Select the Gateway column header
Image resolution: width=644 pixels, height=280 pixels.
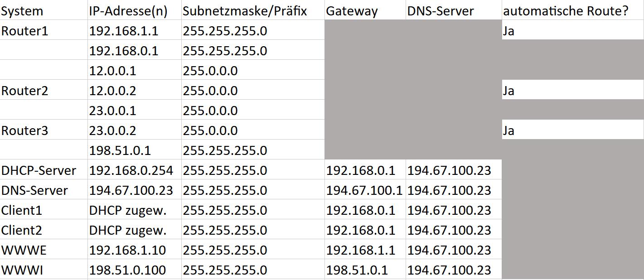point(365,11)
